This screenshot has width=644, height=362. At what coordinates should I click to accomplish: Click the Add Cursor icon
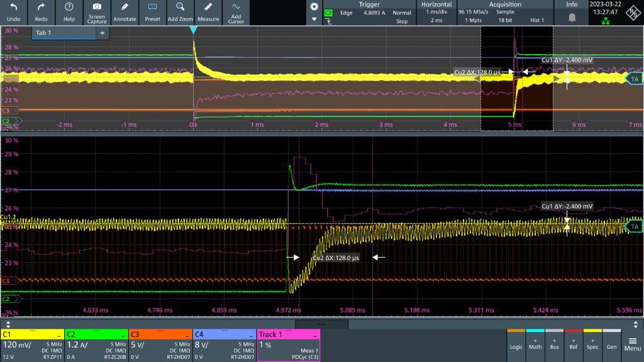[236, 8]
